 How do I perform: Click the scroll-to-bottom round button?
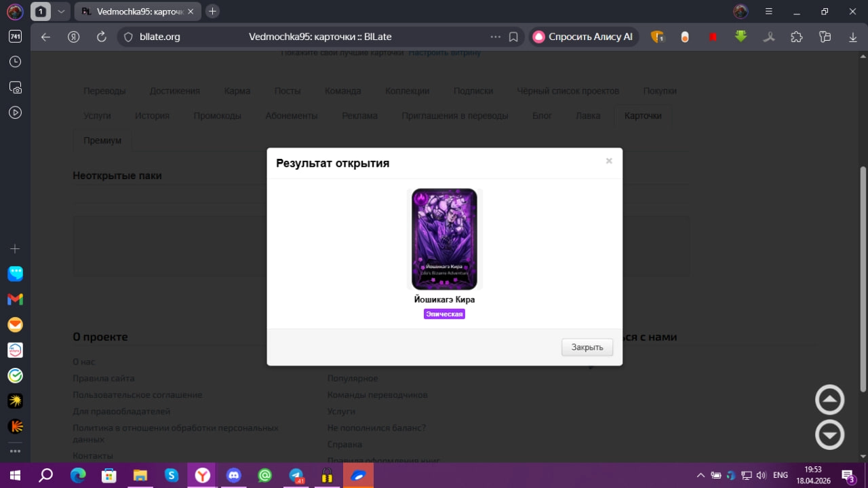(829, 435)
